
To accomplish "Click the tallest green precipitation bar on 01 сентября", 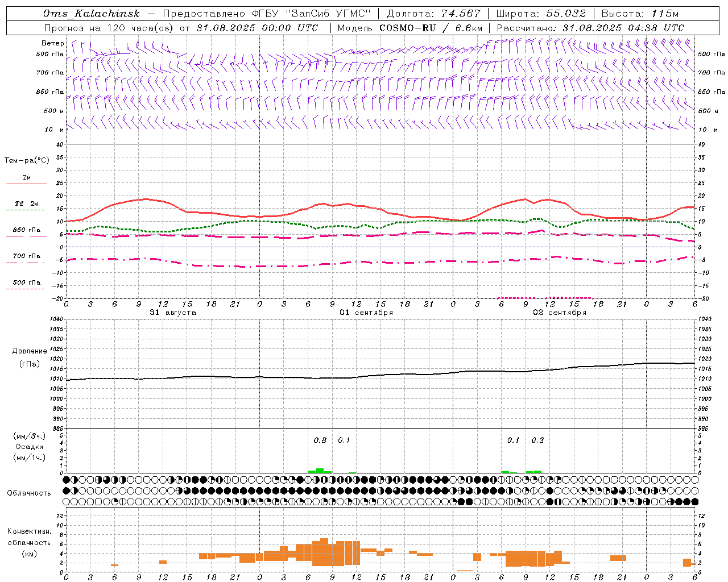I will (320, 471).
